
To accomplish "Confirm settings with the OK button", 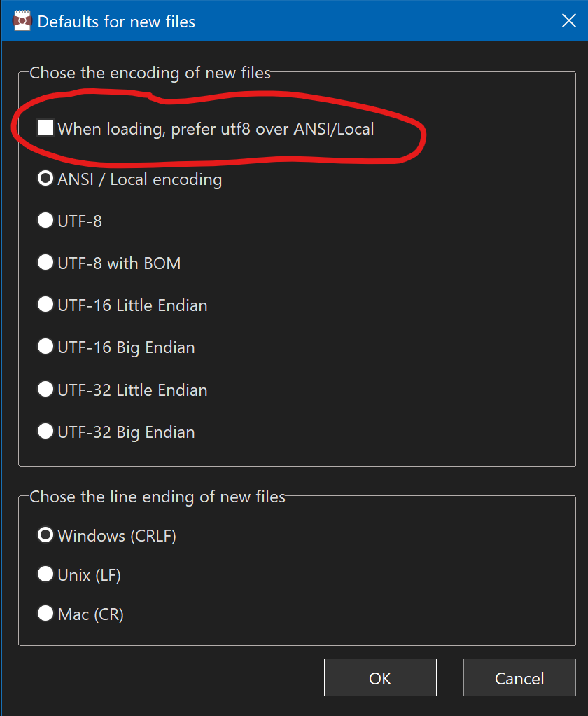I will pyautogui.click(x=380, y=677).
